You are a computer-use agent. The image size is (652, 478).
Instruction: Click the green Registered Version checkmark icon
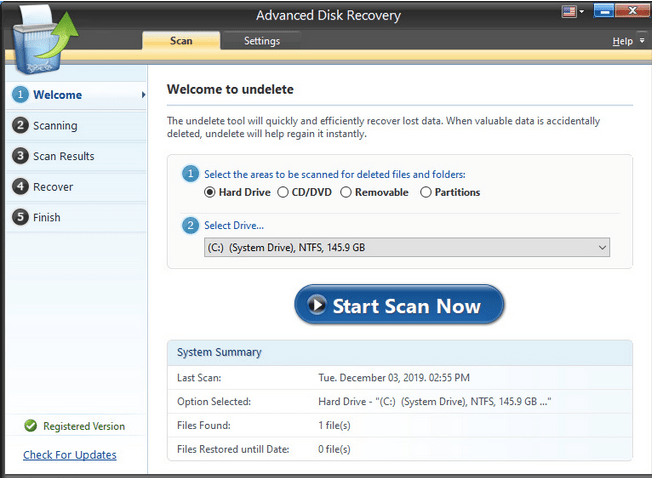click(30, 426)
